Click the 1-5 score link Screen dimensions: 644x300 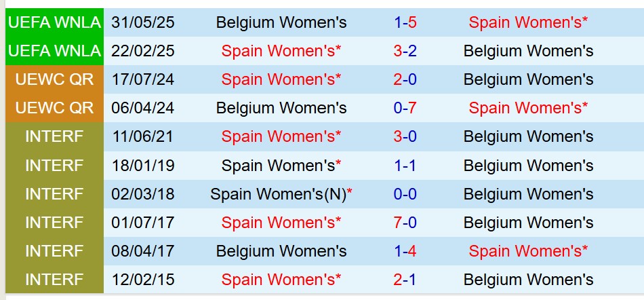pyautogui.click(x=405, y=22)
